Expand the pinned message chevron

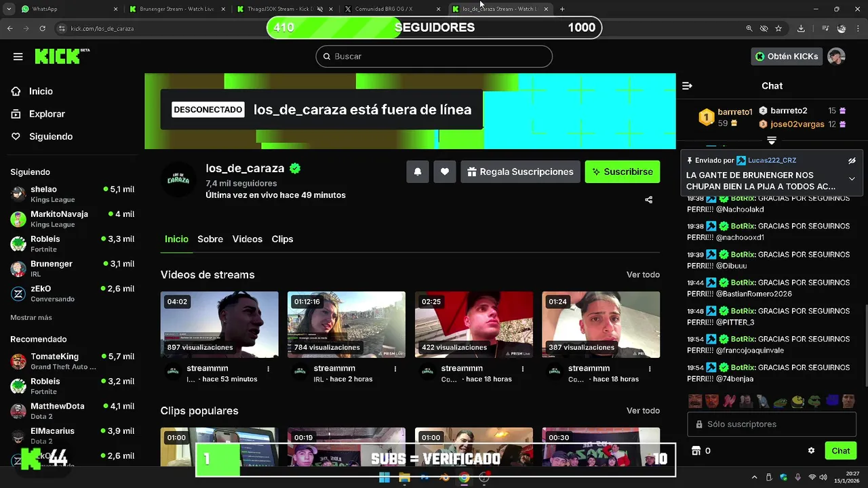(x=852, y=179)
